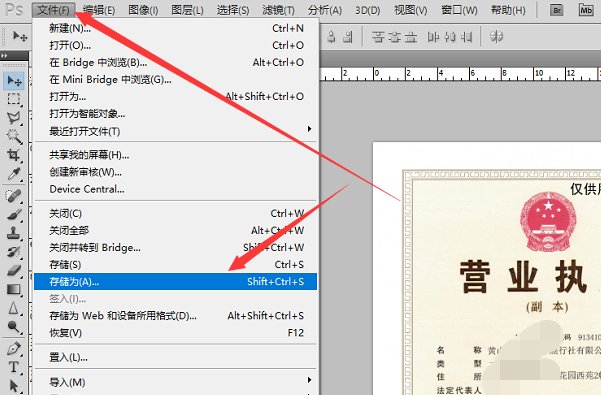Image resolution: width=601 pixels, height=395 pixels.
Task: Select the Clone Stamp tool
Action: tap(15, 233)
